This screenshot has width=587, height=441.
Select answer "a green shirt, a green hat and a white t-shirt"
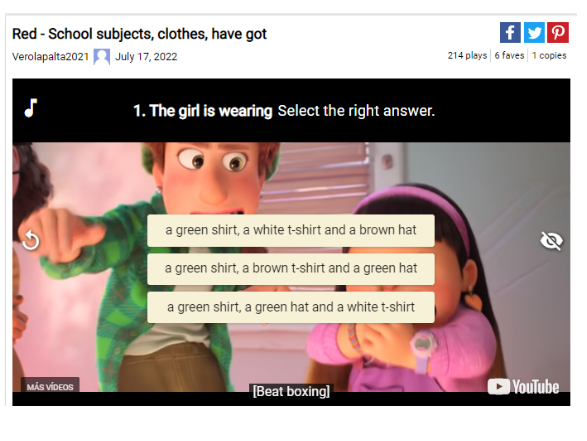point(291,307)
